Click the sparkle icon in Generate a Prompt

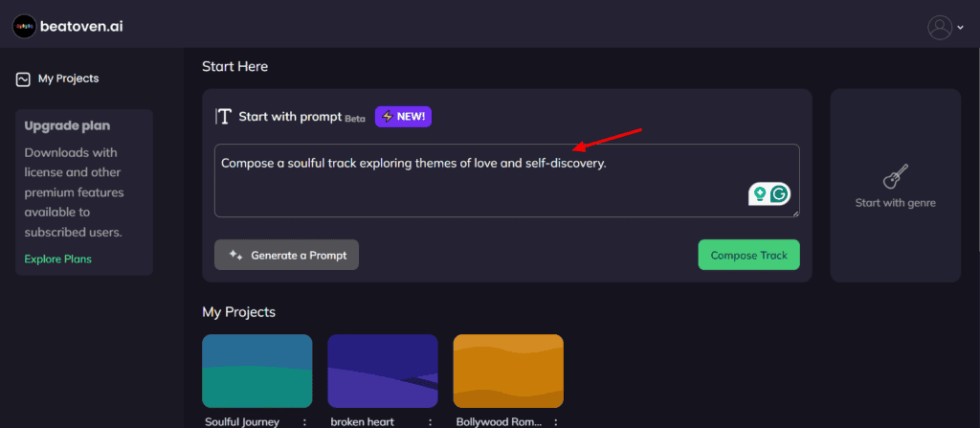(235, 255)
